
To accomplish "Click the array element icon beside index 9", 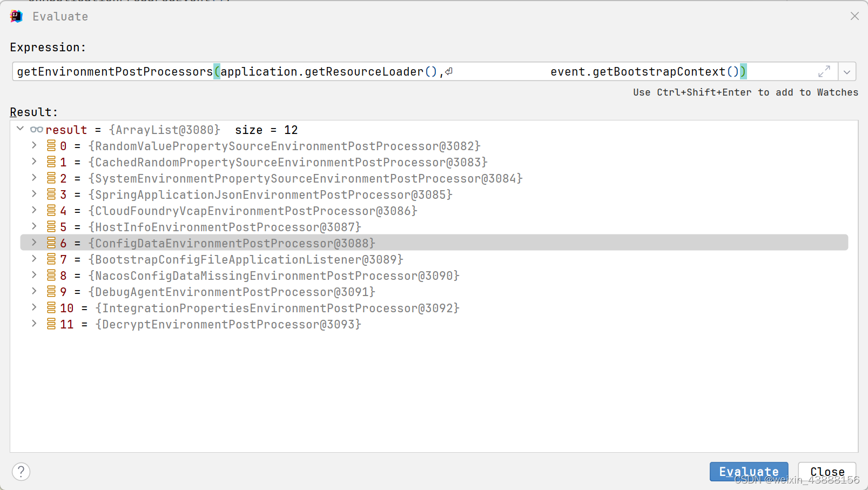I will point(50,291).
